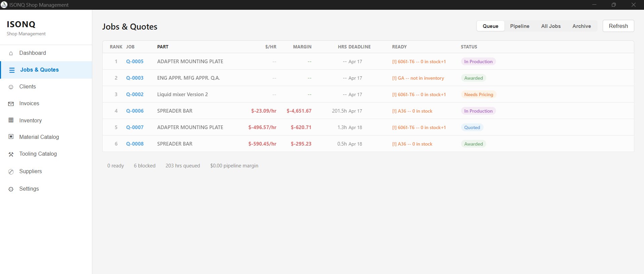Screen dimensions: 644x274
Task: Select the Archive tab
Action: pos(581,26)
